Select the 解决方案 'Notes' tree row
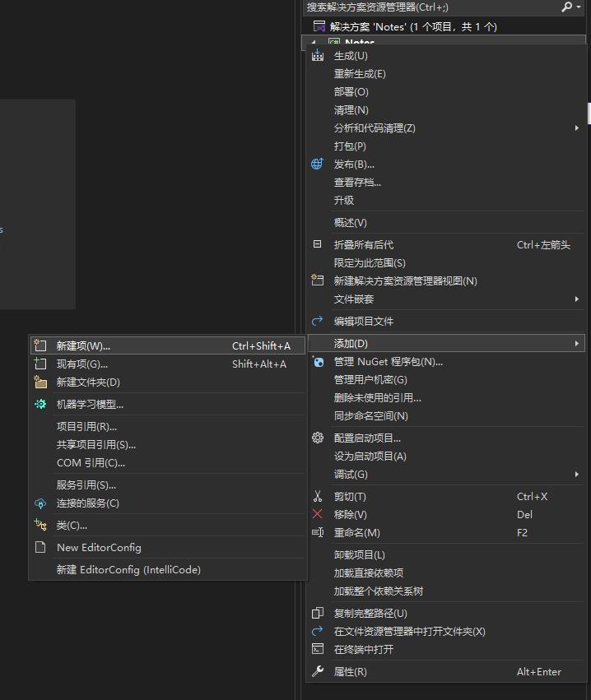 pos(444,27)
